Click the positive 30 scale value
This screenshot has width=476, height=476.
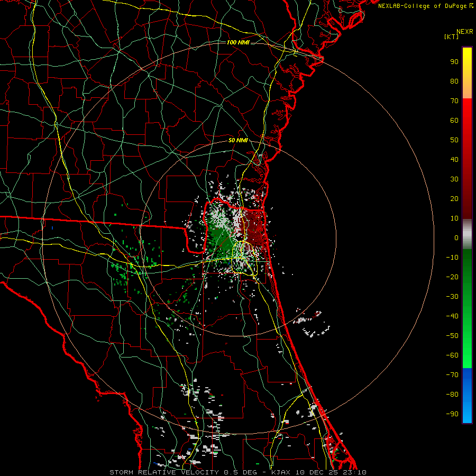coord(454,179)
